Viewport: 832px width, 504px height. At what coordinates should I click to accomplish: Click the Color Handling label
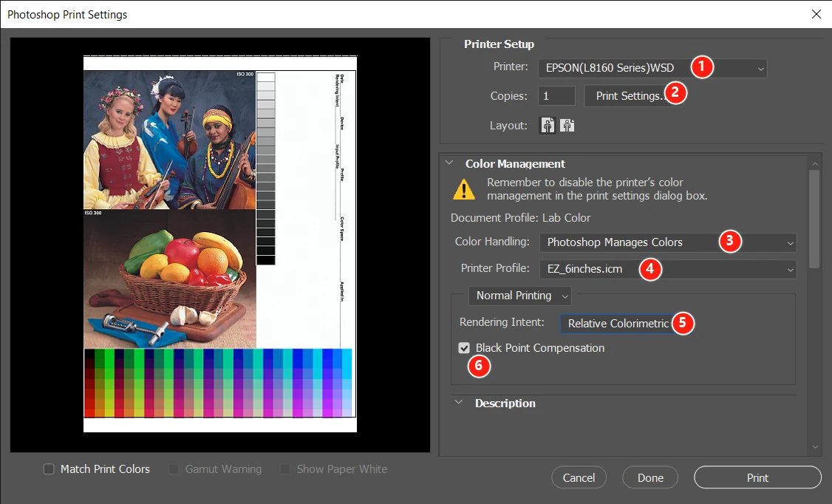(492, 242)
